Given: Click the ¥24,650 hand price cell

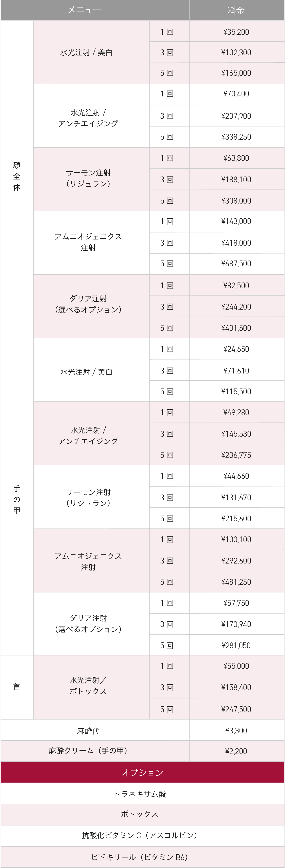Looking at the screenshot, I should [237, 349].
